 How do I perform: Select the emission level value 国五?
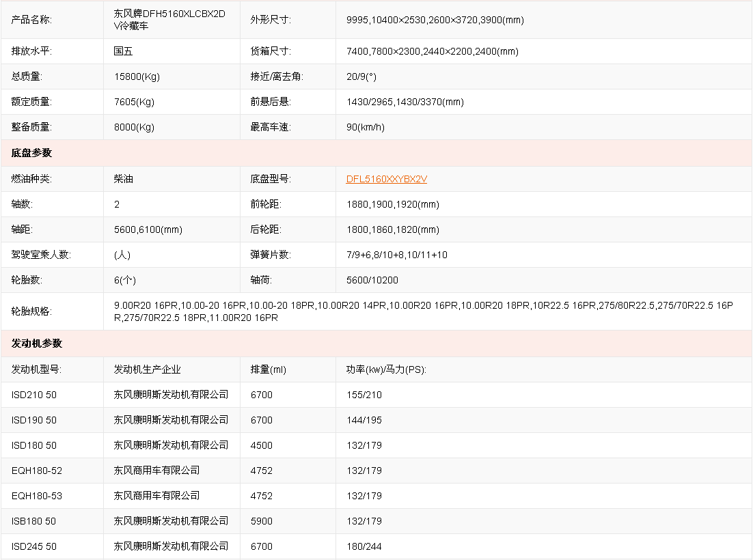(124, 51)
